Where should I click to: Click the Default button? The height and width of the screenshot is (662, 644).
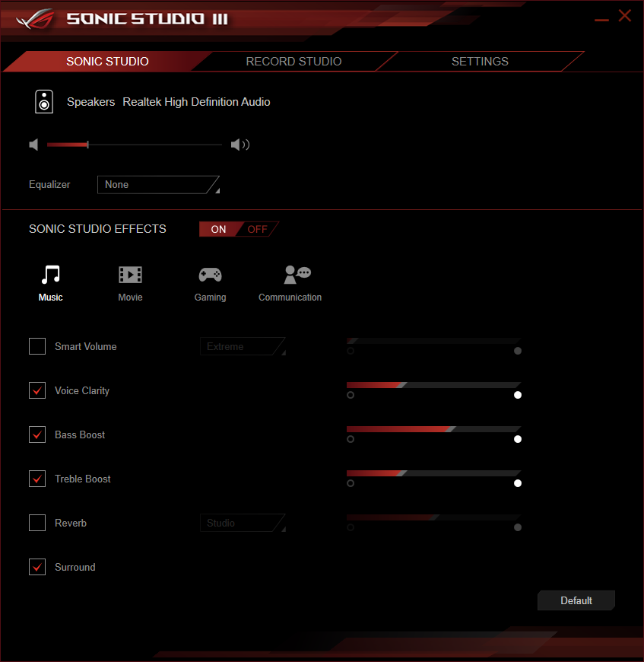(x=576, y=600)
